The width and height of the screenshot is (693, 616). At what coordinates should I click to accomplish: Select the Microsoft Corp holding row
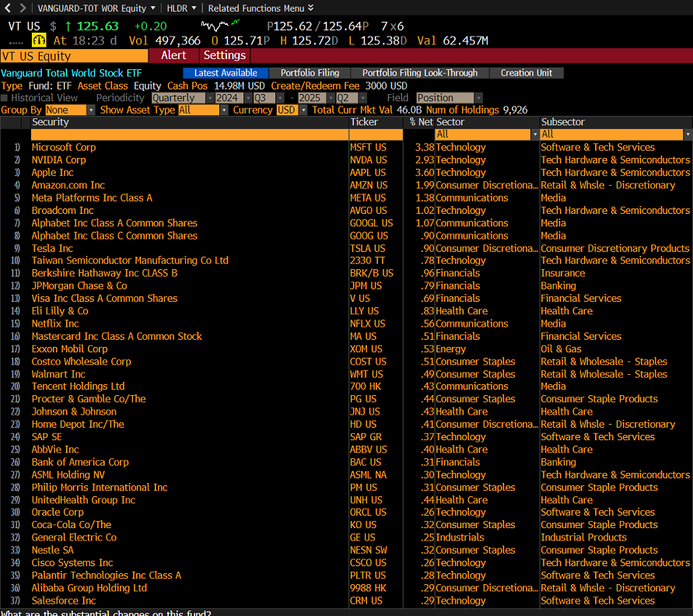64,147
